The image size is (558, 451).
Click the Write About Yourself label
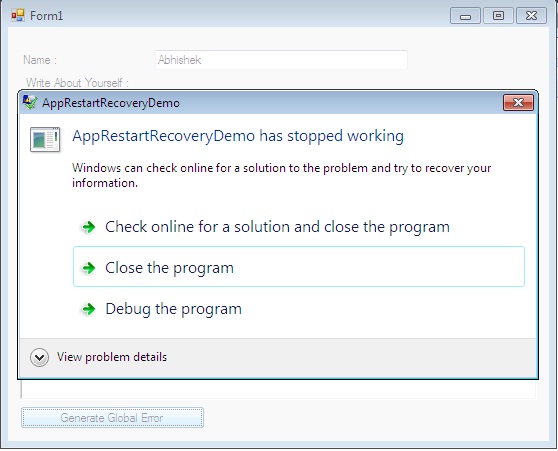[77, 83]
